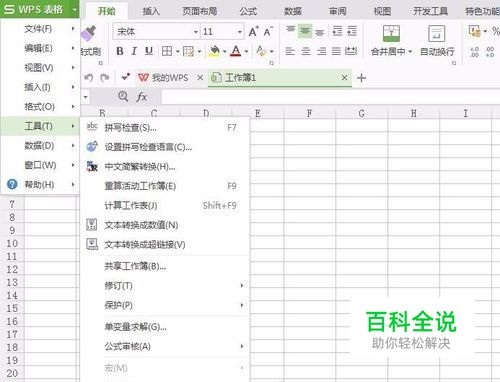Click the cell borders icon
The width and height of the screenshot is (500, 382).
(x=167, y=51)
